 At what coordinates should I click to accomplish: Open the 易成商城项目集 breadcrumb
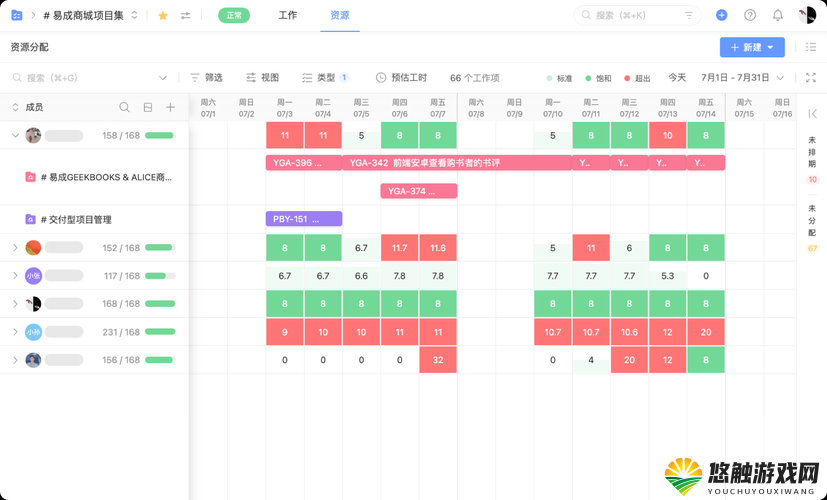(83, 15)
